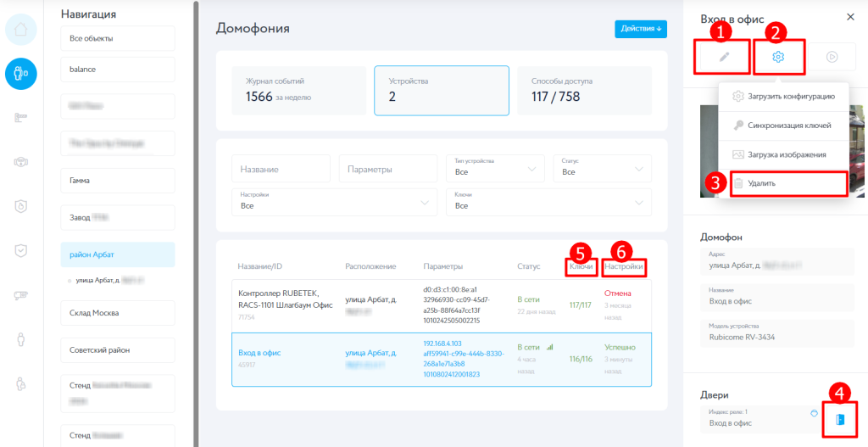Screen dimensions: 868x447
Task: Select Завод item in navigation
Action: (x=118, y=218)
